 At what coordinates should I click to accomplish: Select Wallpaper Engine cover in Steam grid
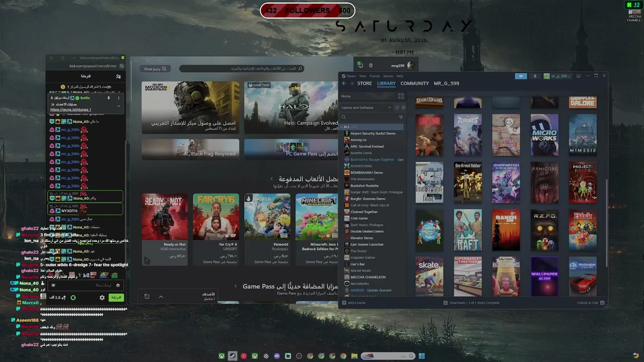pyautogui.click(x=583, y=277)
